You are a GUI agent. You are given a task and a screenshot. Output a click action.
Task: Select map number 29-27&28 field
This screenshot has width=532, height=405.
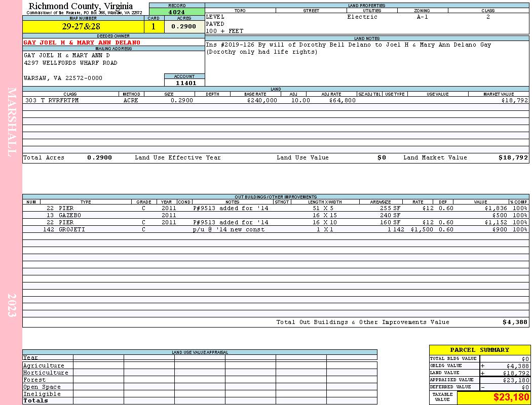point(84,26)
